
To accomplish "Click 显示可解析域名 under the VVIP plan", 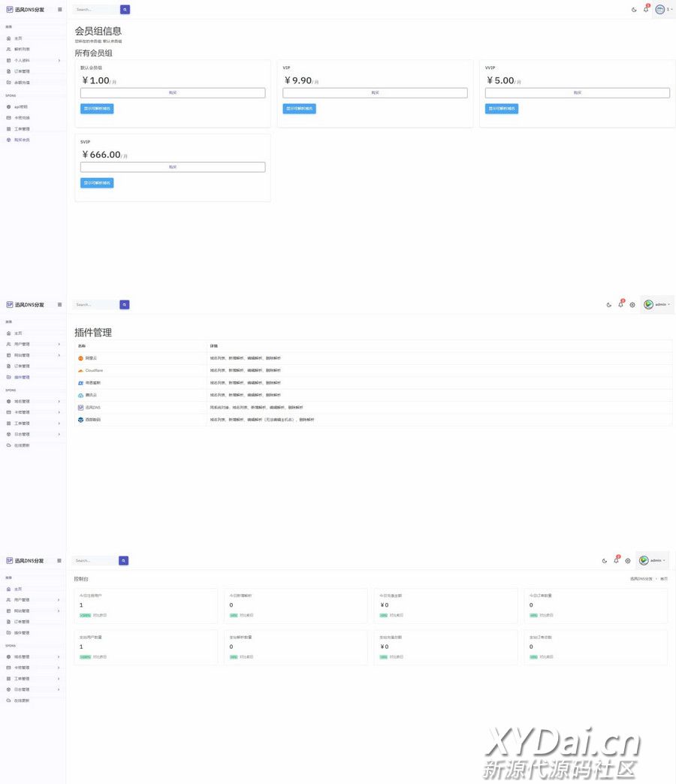I will point(501,109).
